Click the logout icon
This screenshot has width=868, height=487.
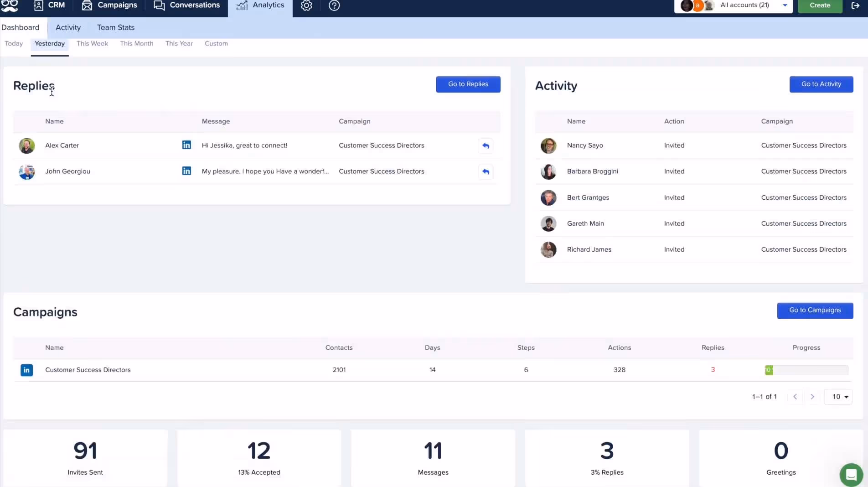point(855,5)
